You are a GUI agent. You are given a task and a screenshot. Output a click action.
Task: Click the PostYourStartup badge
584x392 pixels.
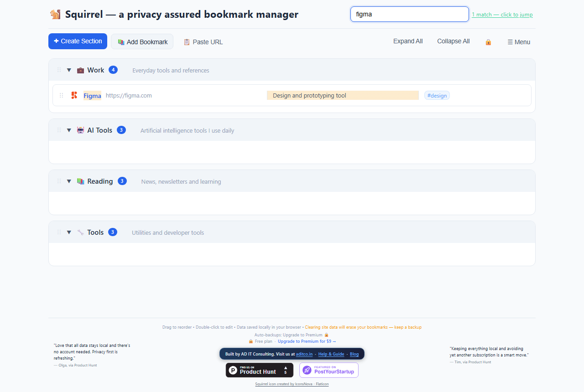pos(329,370)
